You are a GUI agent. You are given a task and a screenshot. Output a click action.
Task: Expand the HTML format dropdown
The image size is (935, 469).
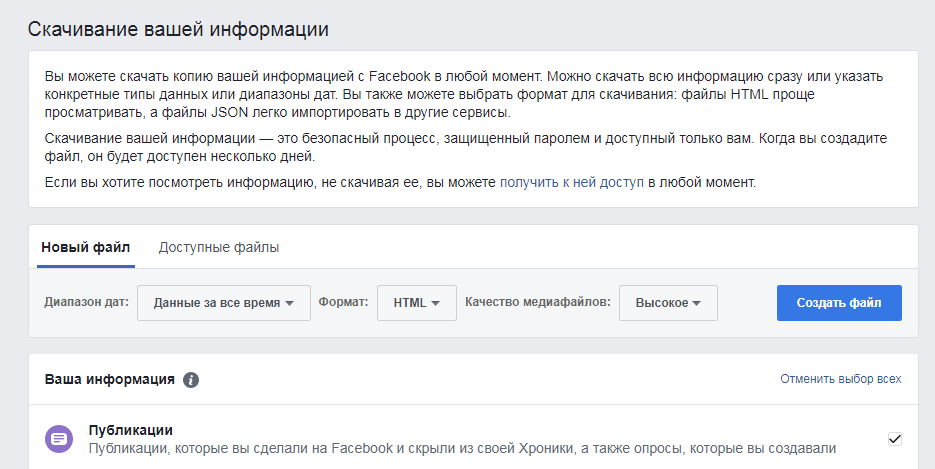tap(417, 303)
